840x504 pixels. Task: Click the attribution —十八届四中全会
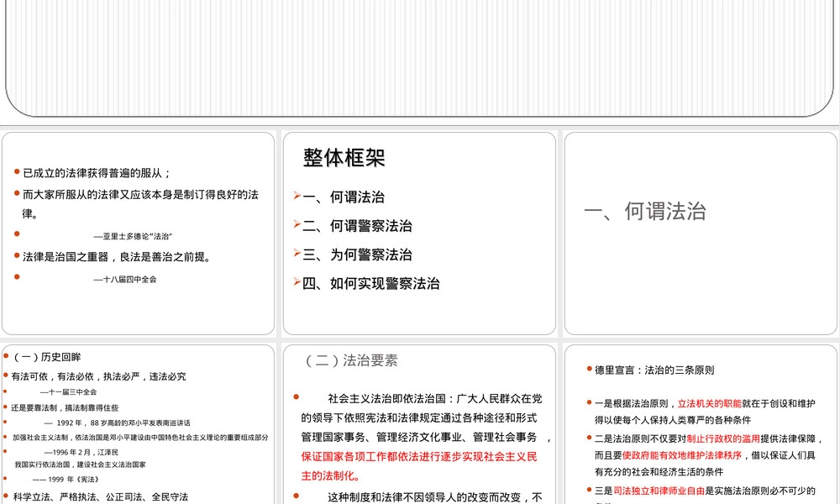click(x=125, y=279)
